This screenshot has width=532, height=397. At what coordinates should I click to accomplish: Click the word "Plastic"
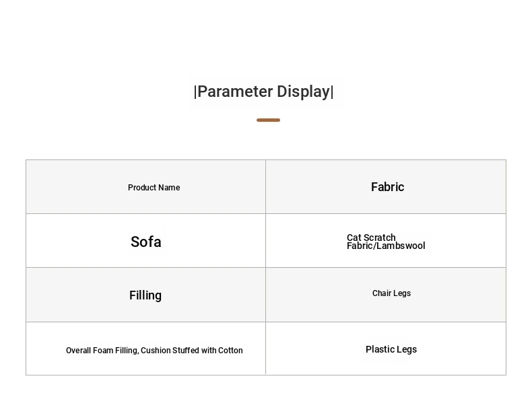click(380, 350)
